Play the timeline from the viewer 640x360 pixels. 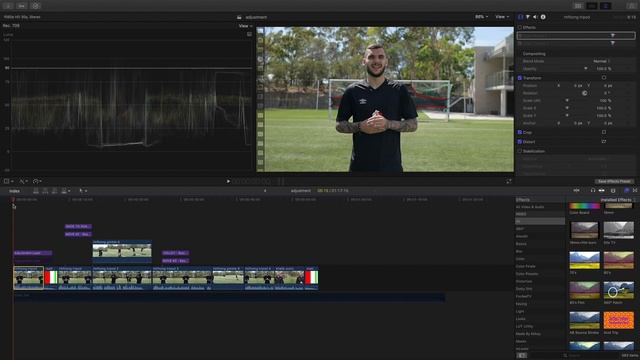click(228, 181)
